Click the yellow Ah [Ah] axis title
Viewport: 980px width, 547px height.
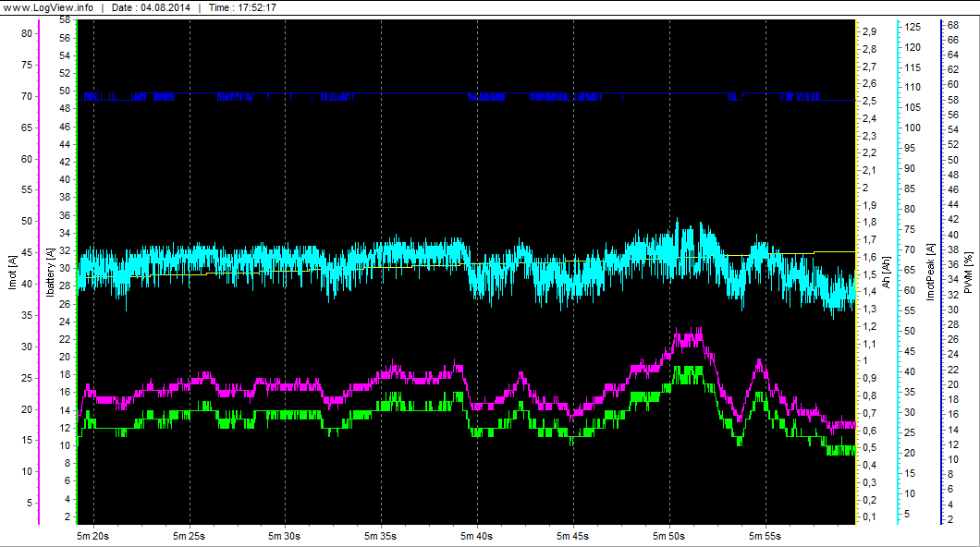[x=886, y=273]
